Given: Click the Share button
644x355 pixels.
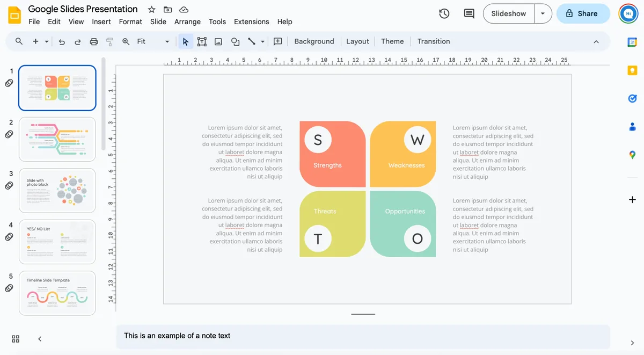Looking at the screenshot, I should coord(583,14).
